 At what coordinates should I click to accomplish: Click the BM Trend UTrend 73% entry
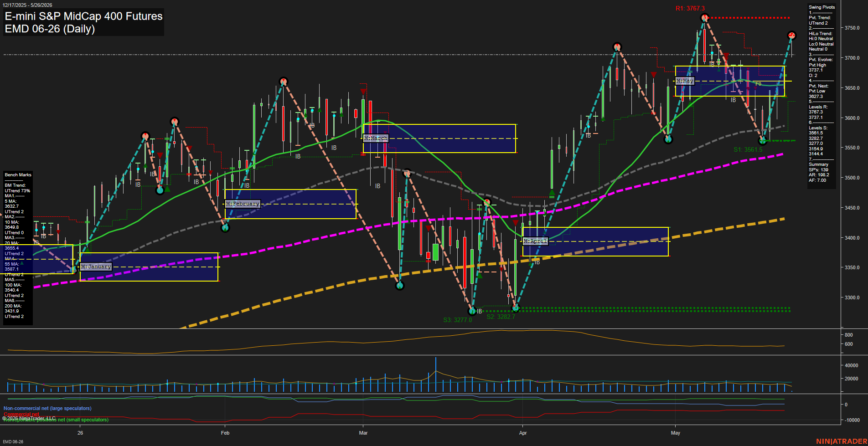pyautogui.click(x=17, y=188)
